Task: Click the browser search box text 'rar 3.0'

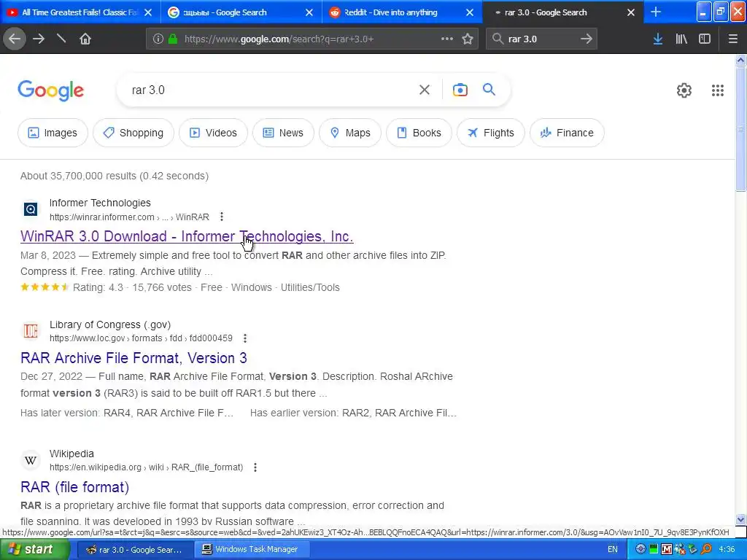Action: point(522,39)
